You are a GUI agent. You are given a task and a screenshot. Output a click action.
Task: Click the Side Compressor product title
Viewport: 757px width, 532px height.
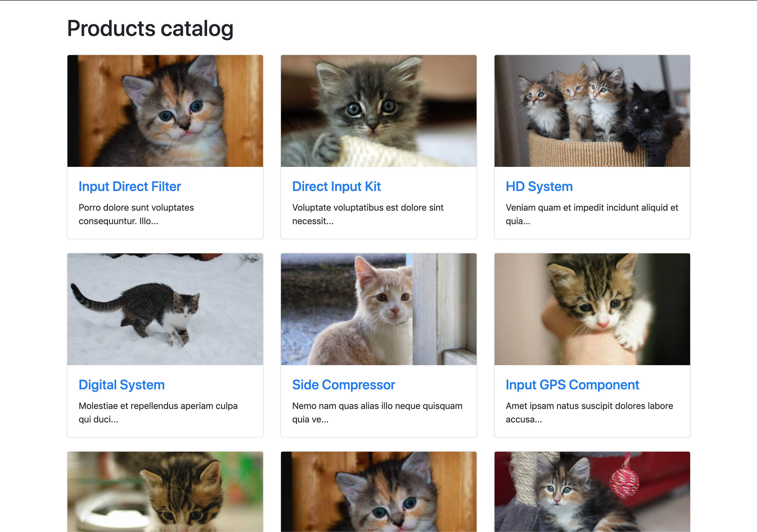pyautogui.click(x=343, y=385)
